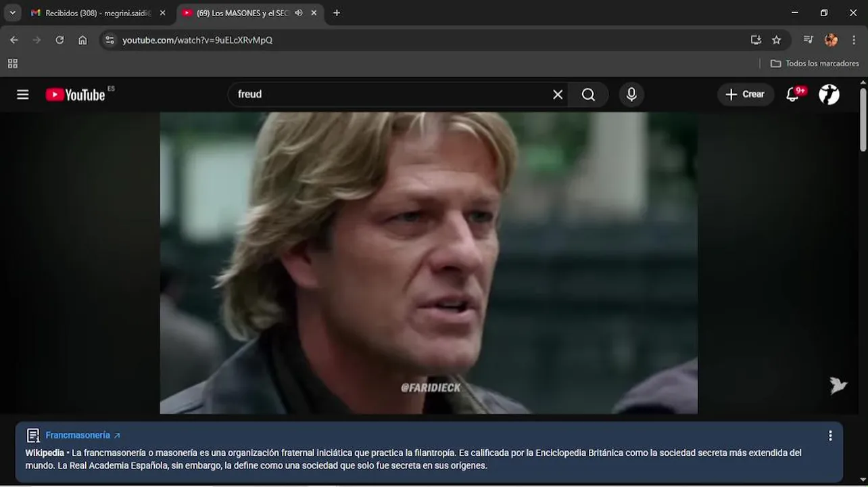Go back with the browser back arrow
Screen dimensions: 868x487
pyautogui.click(x=14, y=40)
